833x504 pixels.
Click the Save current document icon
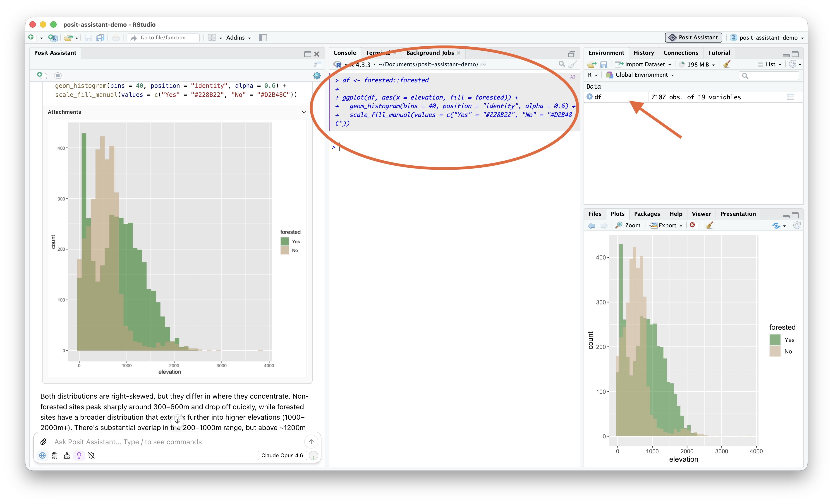pos(88,38)
